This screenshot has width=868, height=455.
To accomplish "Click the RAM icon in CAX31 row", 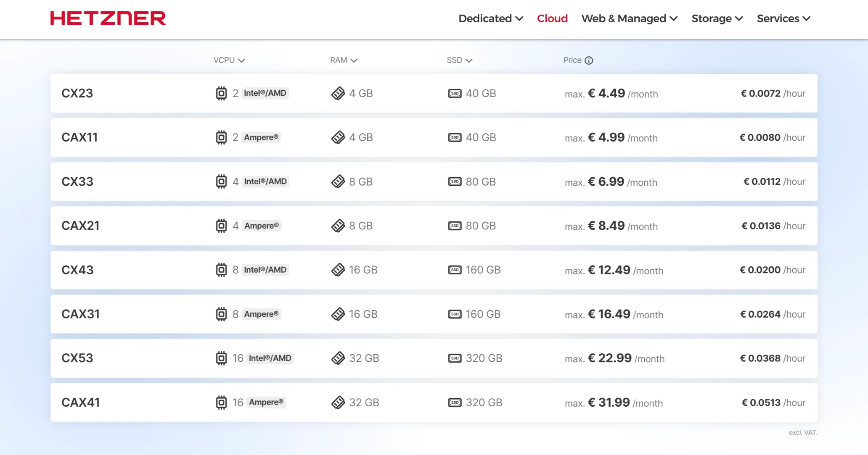I will (338, 314).
